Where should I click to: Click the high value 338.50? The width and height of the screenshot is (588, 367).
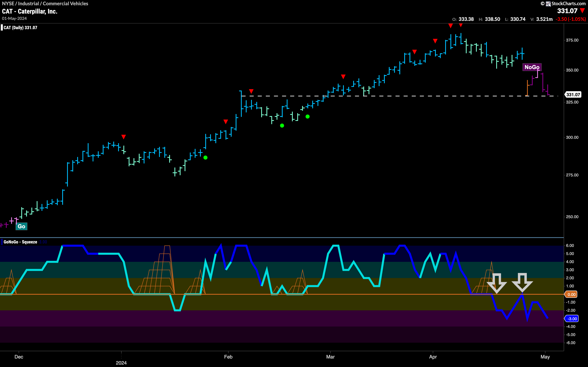[492, 19]
